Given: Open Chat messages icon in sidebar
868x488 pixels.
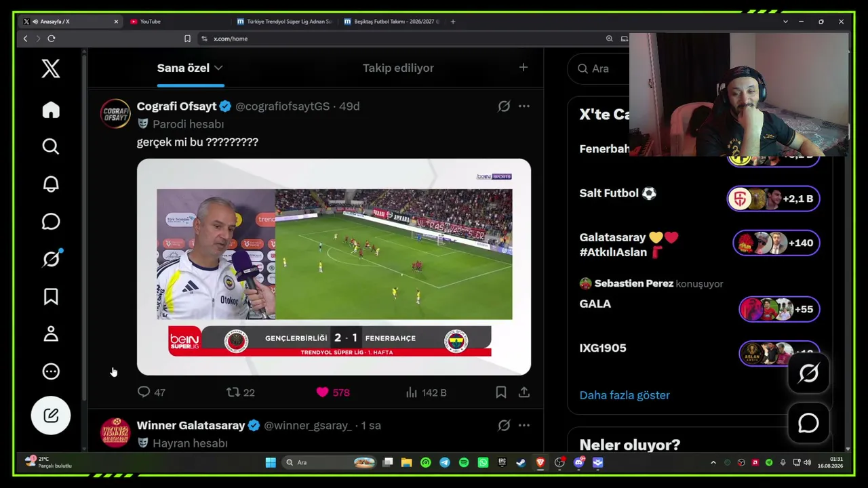Looking at the screenshot, I should tap(51, 222).
